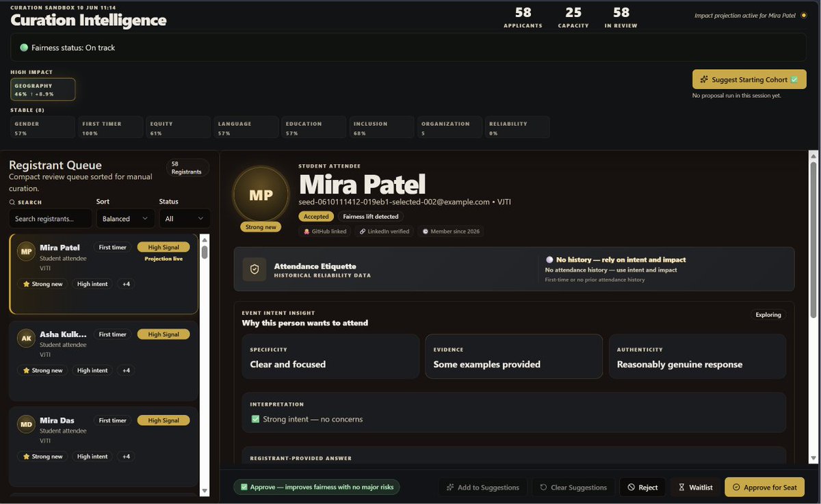Select the Equity metric tile

click(x=179, y=128)
